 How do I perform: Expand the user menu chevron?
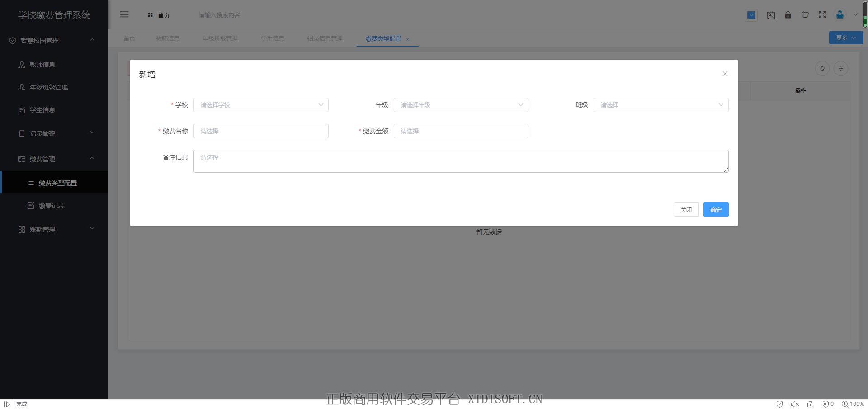click(856, 14)
